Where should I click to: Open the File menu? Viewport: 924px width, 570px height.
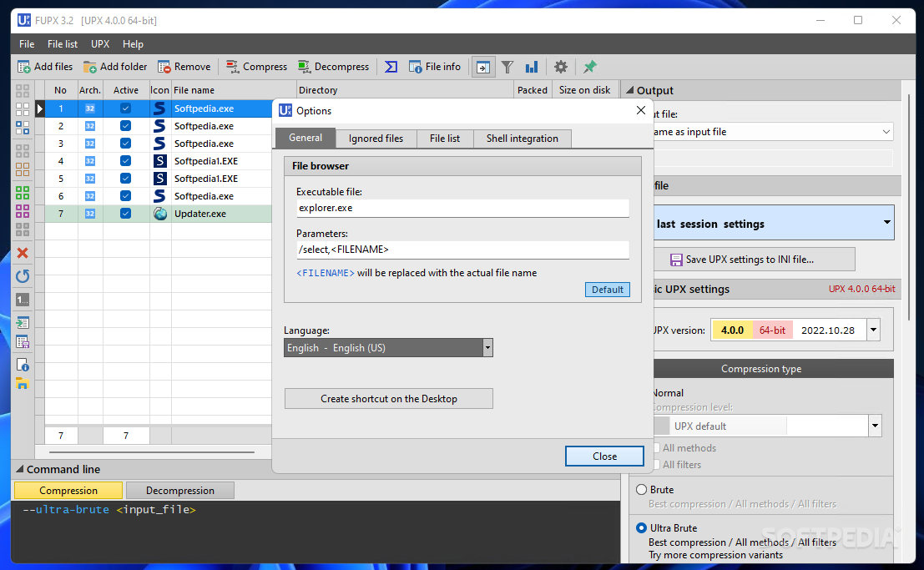(x=27, y=44)
